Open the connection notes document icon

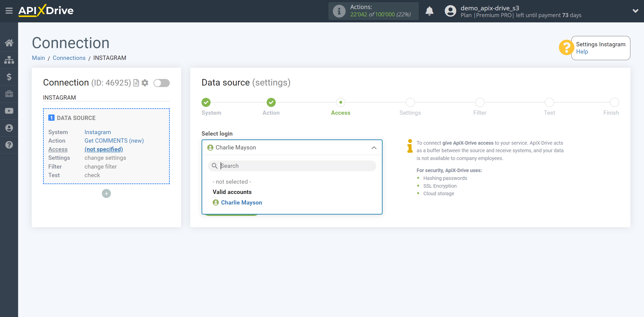(x=136, y=83)
